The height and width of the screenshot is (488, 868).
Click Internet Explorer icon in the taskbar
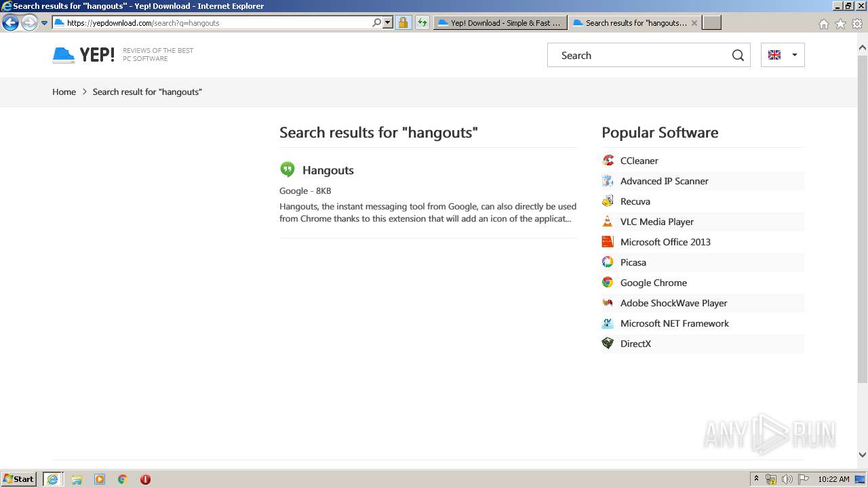tap(52, 479)
